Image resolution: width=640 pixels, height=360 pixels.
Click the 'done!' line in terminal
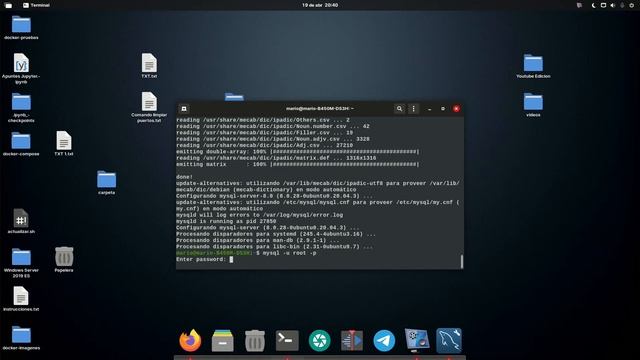(x=184, y=177)
